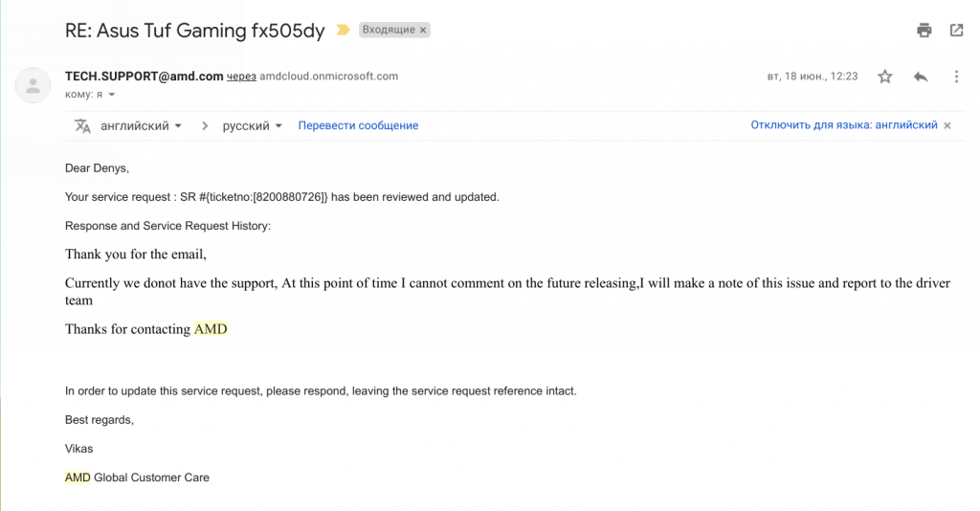Viewport: 980px width, 511px height.
Task: Open the английский source language dropdown
Action: (x=141, y=126)
